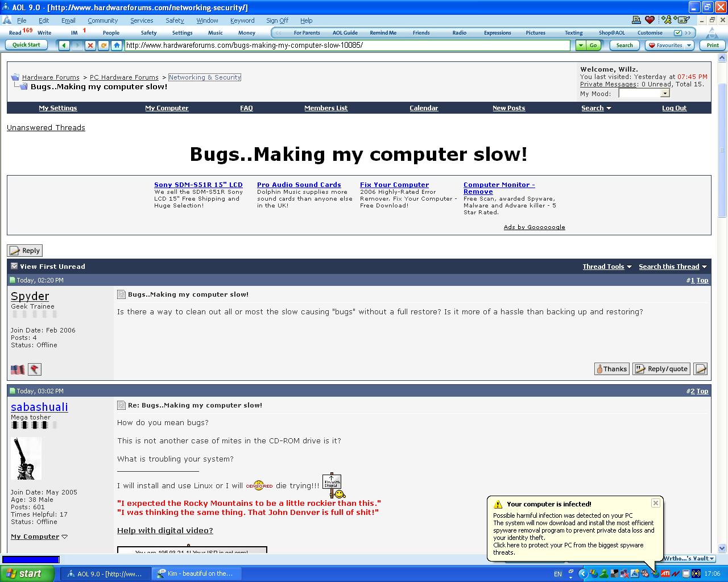Screen dimensions: 728x582
Task: Open the Services menu
Action: tap(142, 20)
